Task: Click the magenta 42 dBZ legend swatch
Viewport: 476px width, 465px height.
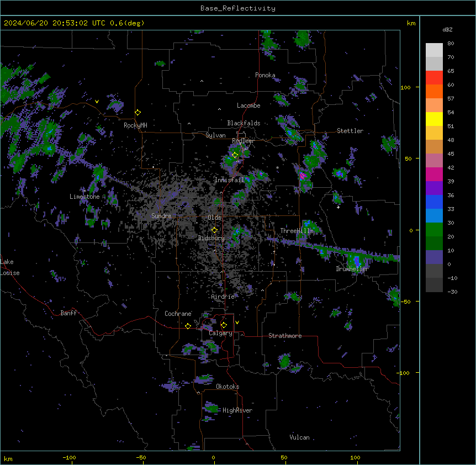Action: click(x=434, y=175)
